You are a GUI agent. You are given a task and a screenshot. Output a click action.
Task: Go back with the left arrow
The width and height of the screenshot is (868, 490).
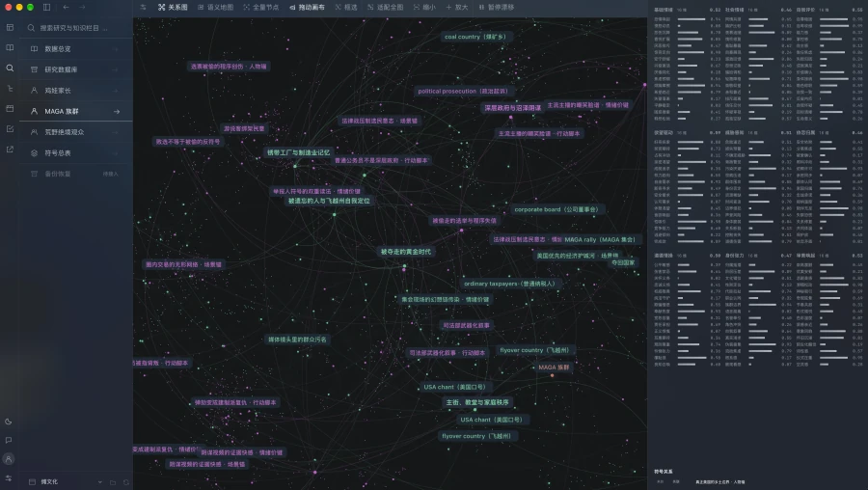point(66,7)
